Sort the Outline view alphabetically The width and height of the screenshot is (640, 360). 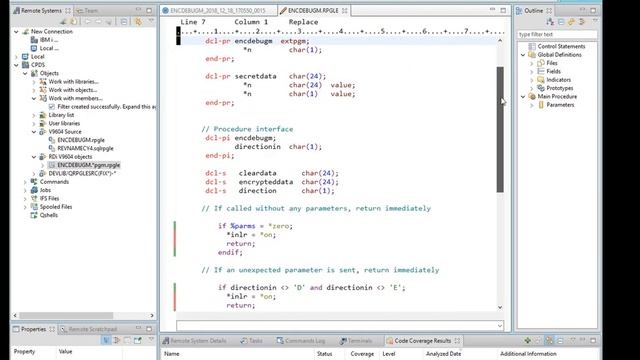coord(550,22)
